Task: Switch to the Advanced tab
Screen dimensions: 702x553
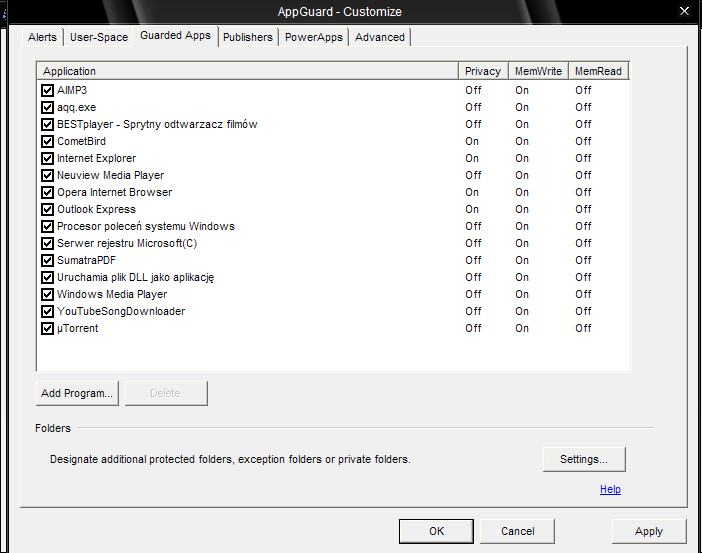Action: [380, 37]
